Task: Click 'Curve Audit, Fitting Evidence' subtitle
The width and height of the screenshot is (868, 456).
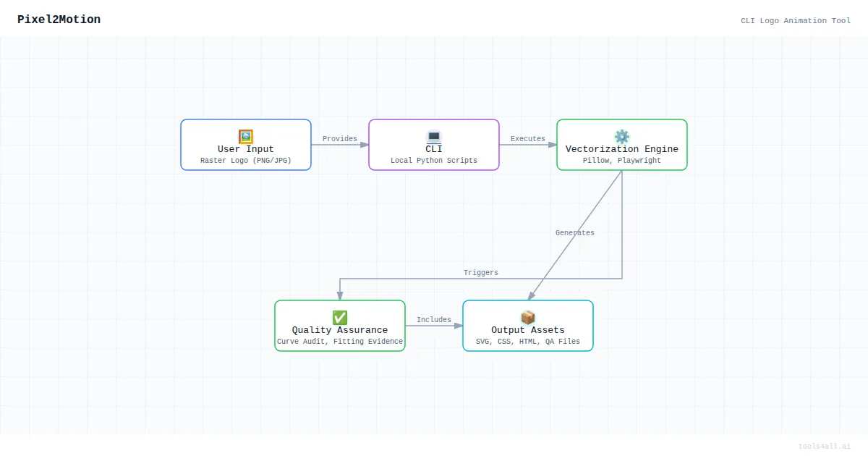Action: [x=340, y=342]
